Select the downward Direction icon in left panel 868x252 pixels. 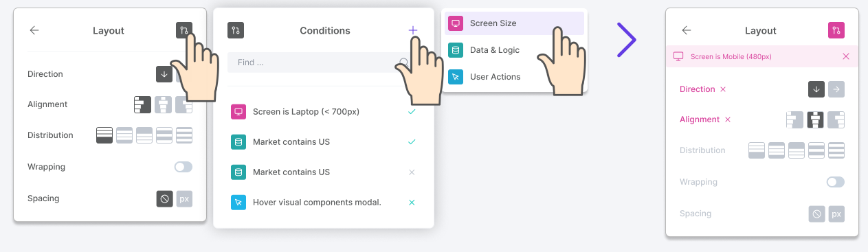164,73
